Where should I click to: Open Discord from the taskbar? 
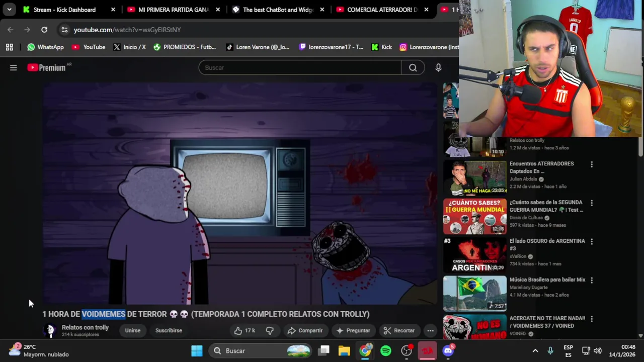tap(448, 350)
